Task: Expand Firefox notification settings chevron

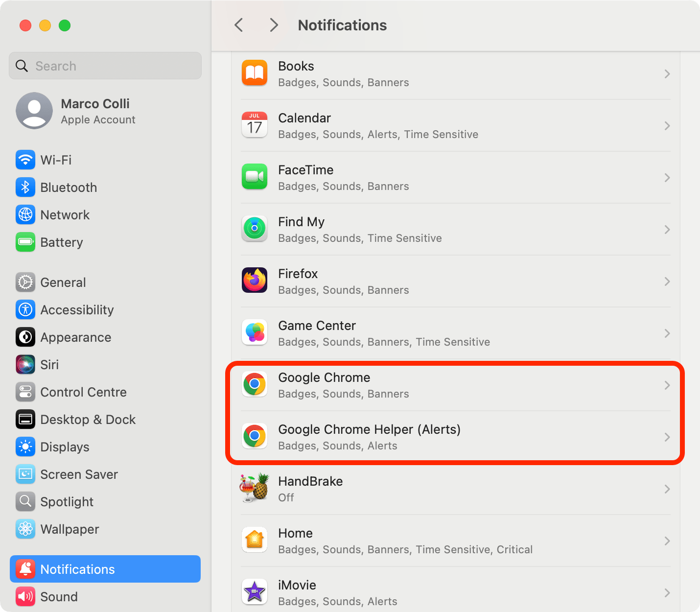Action: 667,282
